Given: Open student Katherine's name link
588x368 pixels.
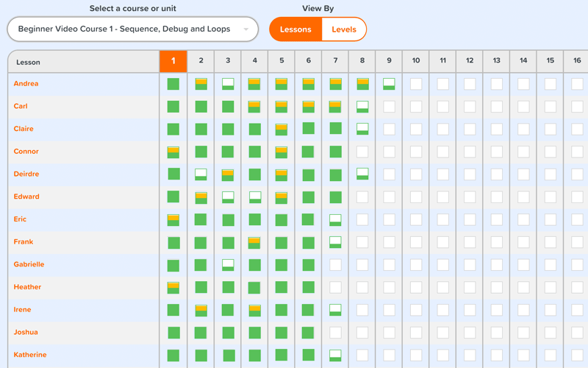Looking at the screenshot, I should (x=30, y=355).
